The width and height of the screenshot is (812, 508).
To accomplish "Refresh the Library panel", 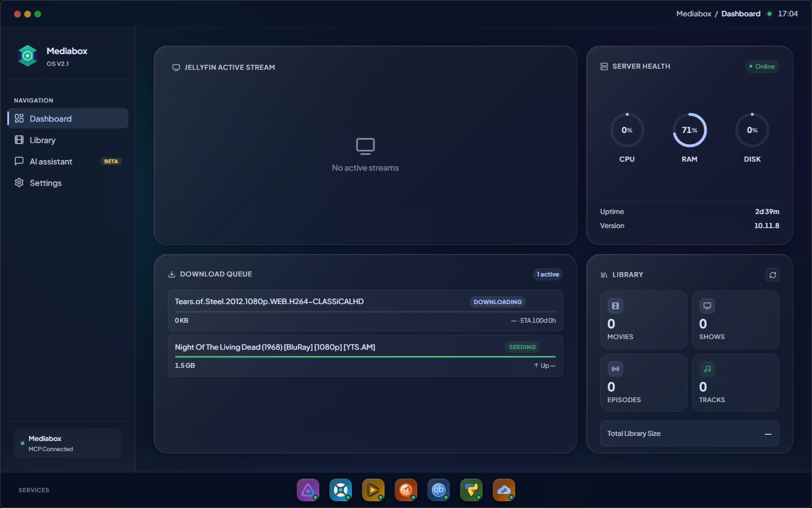I will click(773, 275).
